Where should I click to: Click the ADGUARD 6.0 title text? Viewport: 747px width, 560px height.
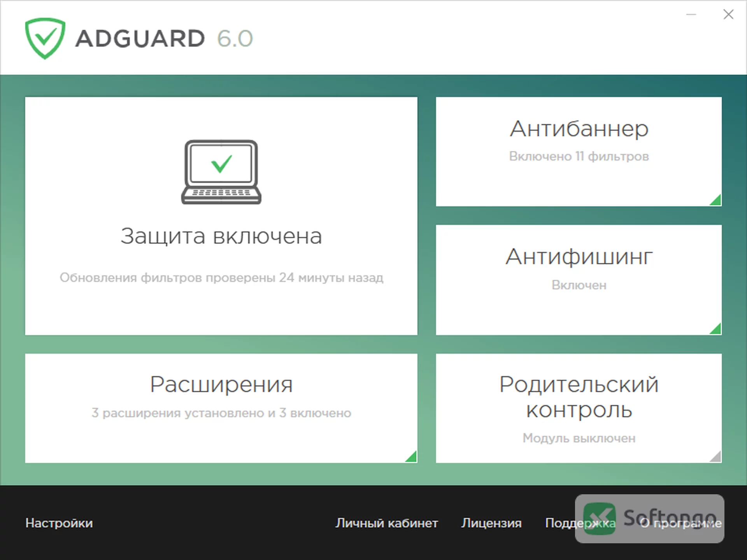click(164, 38)
